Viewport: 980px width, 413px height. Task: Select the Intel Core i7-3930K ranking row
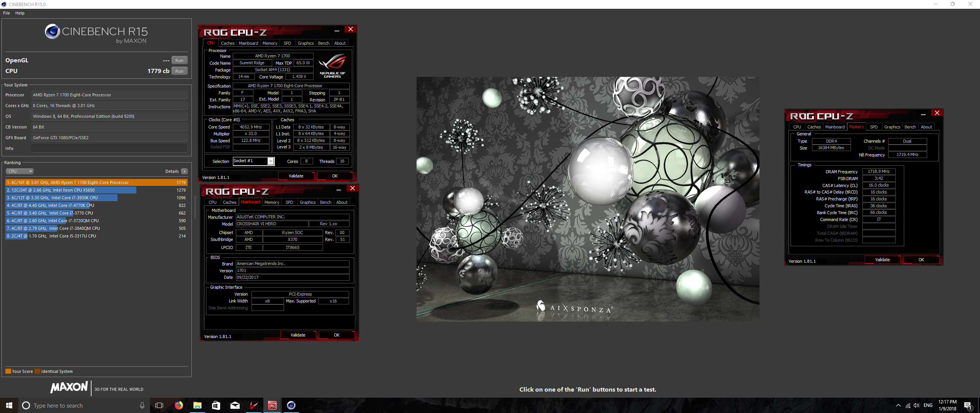(x=96, y=198)
